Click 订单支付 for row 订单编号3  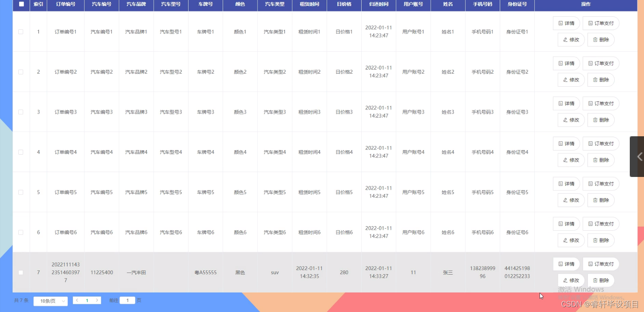click(x=601, y=104)
